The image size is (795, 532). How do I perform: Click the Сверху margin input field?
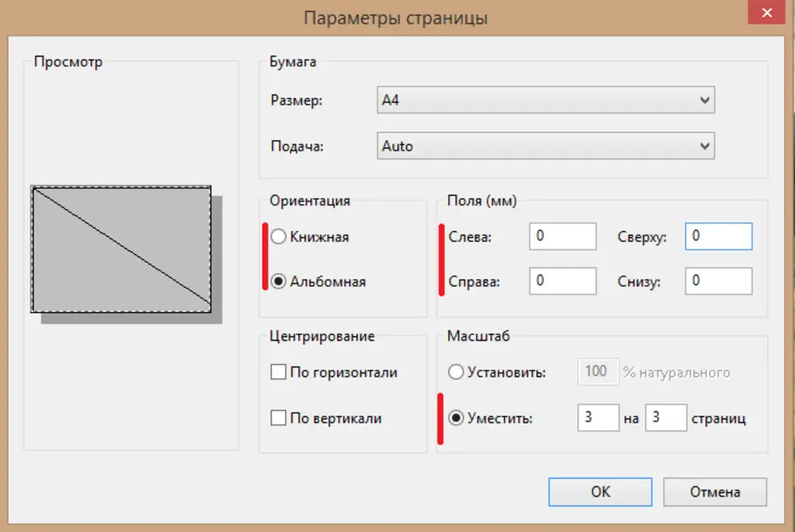pos(718,236)
